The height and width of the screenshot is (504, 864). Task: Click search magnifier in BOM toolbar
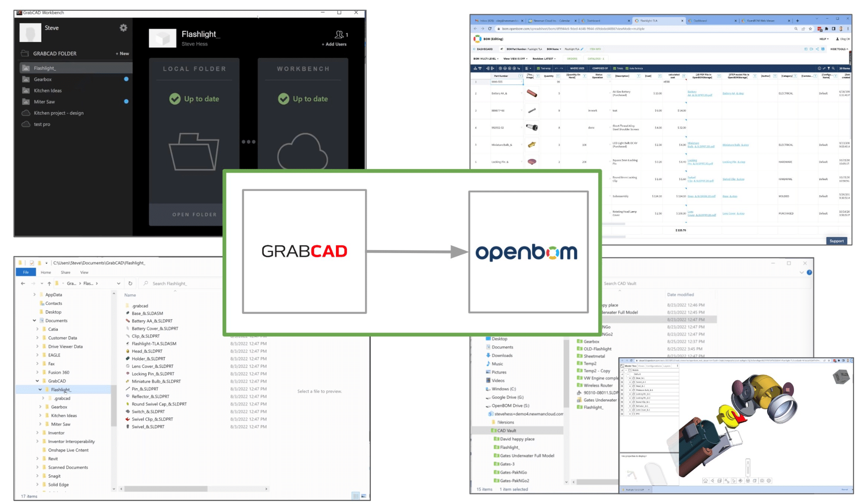(x=833, y=68)
